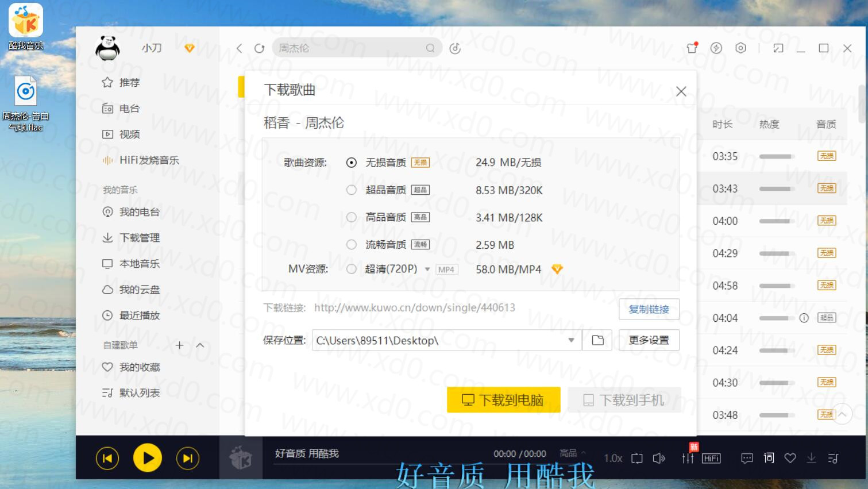Click the 下载到手机 button
The height and width of the screenshot is (489, 868).
click(624, 400)
